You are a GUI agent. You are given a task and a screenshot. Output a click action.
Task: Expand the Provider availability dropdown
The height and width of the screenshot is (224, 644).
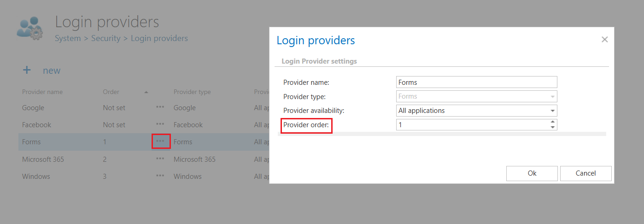552,111
